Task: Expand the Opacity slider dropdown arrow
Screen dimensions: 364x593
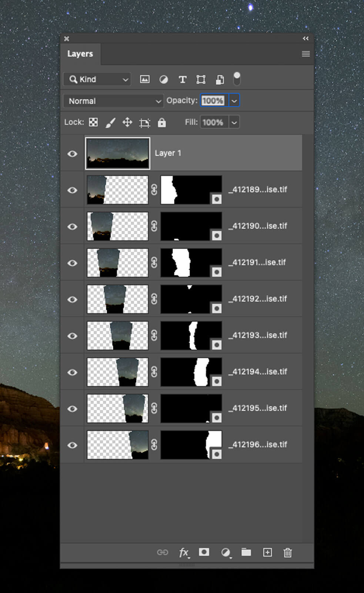Action: (234, 101)
